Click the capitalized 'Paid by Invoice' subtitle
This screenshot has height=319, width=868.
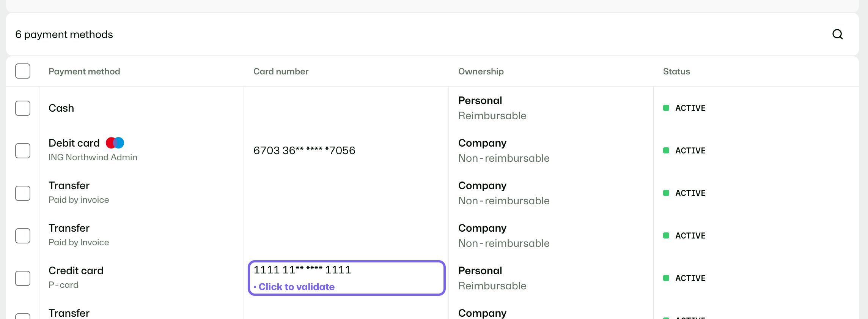click(79, 242)
